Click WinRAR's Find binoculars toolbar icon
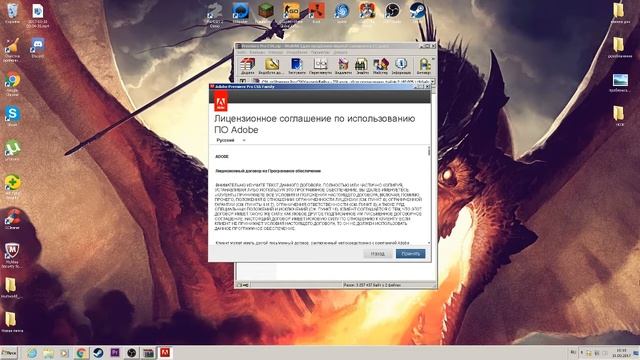 (362, 66)
